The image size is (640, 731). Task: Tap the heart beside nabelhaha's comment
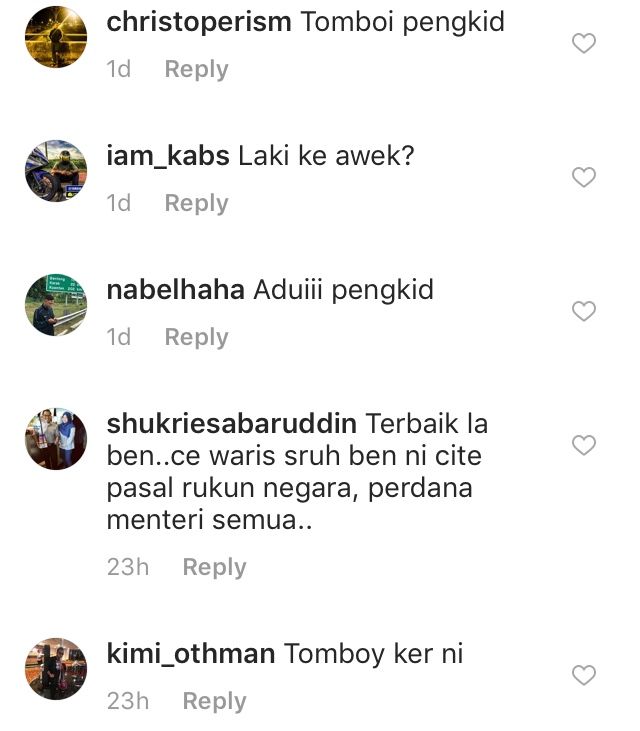[584, 311]
